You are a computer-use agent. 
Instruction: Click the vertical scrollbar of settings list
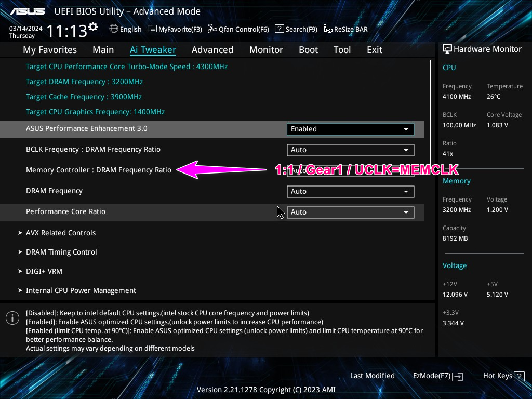pyautogui.click(x=430, y=104)
